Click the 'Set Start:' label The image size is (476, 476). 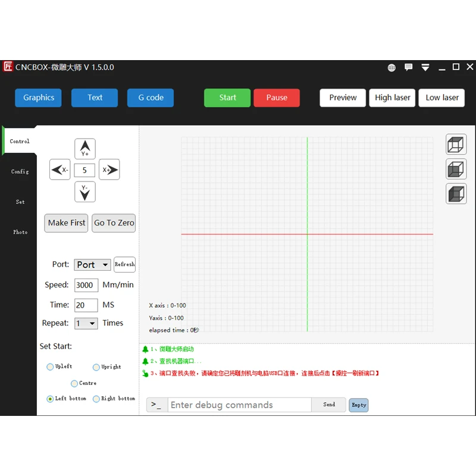click(x=55, y=346)
